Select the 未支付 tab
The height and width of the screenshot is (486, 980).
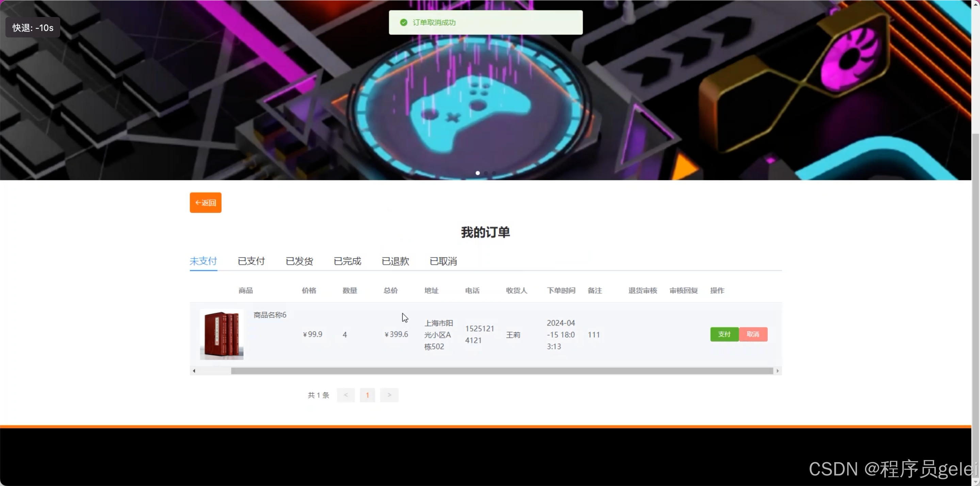(203, 261)
